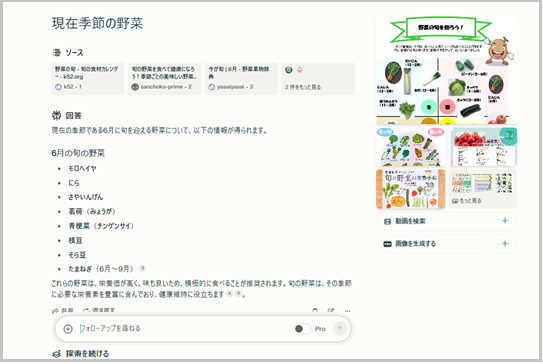Expand 動画を検索 with plus icon
Screen dimensions: 543x364
[505, 221]
